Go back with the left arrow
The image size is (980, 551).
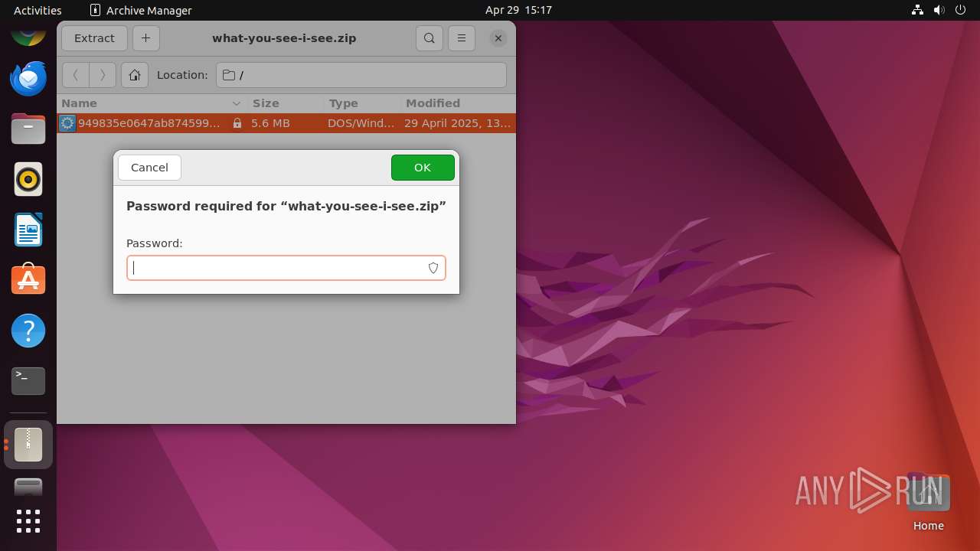(x=75, y=75)
